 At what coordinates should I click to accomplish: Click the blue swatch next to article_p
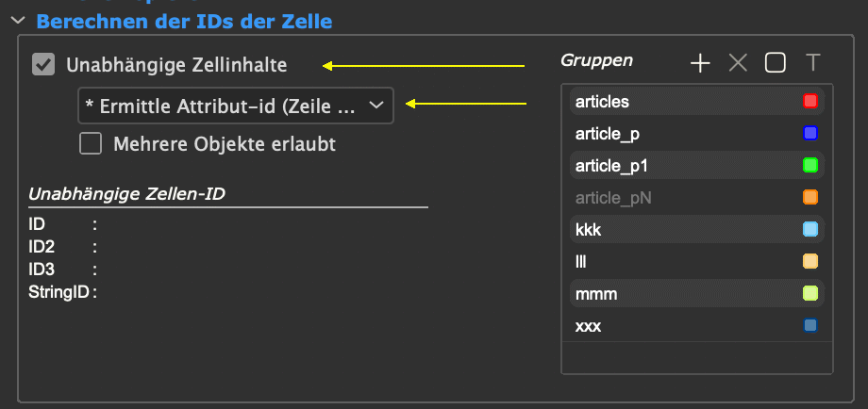tap(810, 133)
